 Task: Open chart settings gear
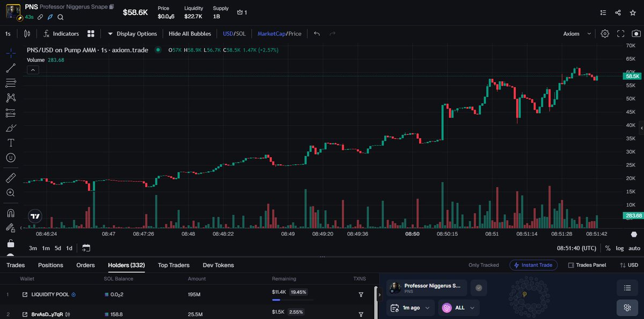pyautogui.click(x=605, y=33)
